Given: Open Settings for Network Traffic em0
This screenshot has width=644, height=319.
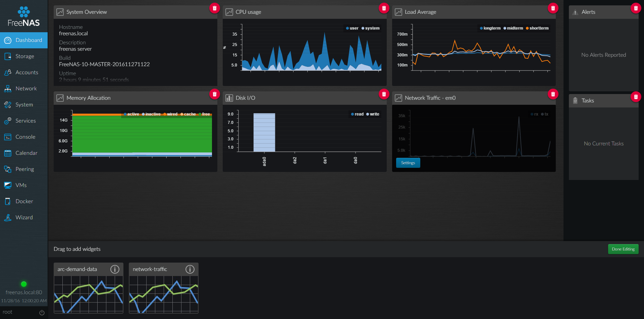Looking at the screenshot, I should [408, 163].
